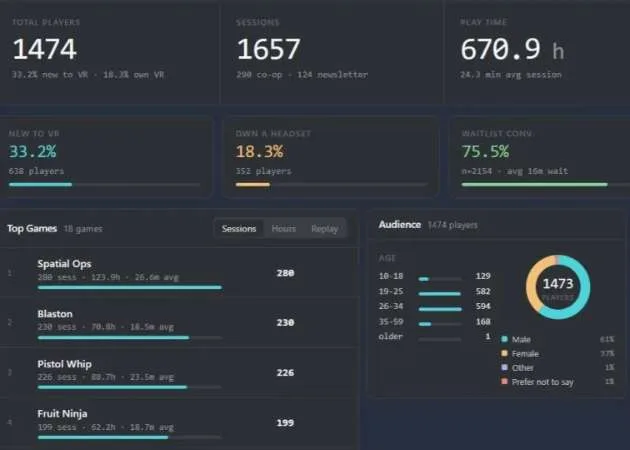Click the 1473 players donut chart
The image size is (630, 450).
[x=558, y=287]
